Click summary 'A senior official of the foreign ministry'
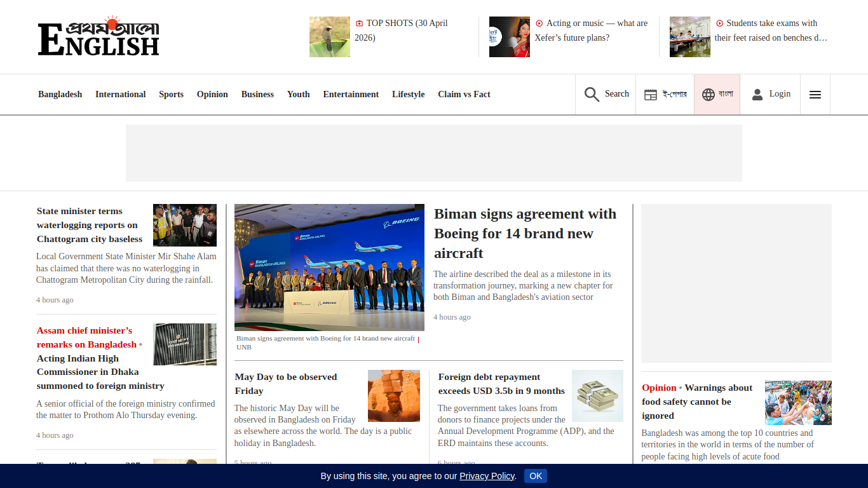Image resolution: width=868 pixels, height=488 pixels. coord(126,409)
